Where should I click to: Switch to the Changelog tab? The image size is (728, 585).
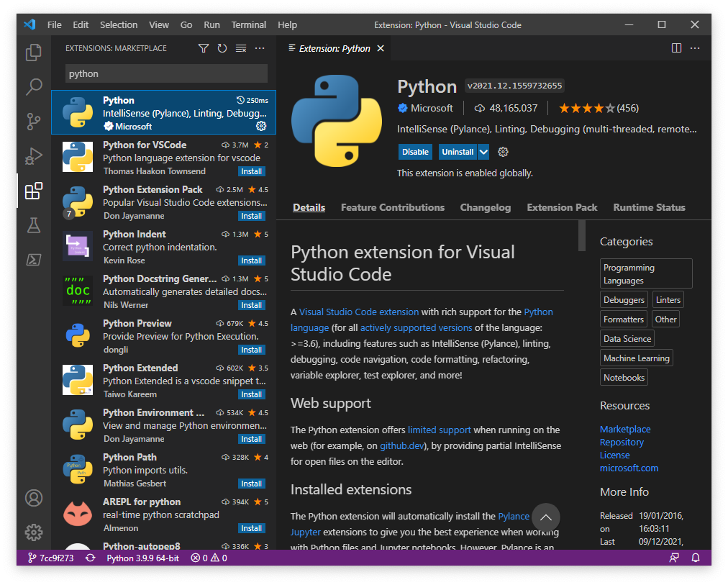coord(486,207)
